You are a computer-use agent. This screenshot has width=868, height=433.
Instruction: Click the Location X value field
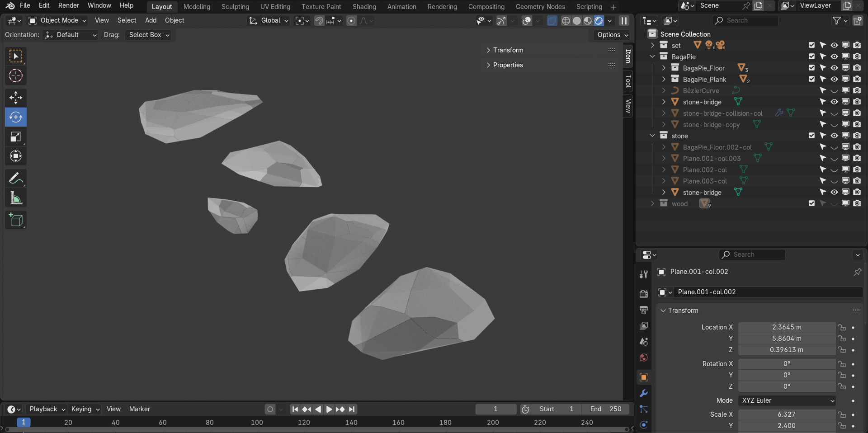tap(786, 327)
